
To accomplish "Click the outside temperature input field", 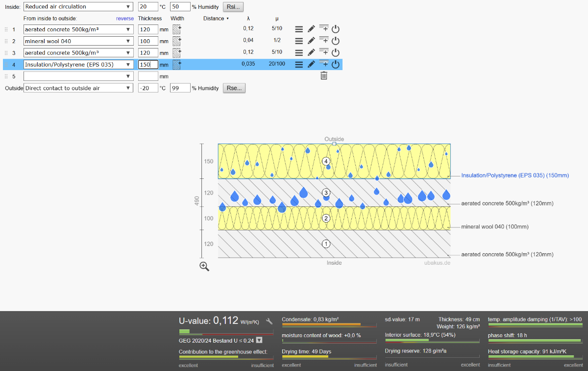I will 147,88.
